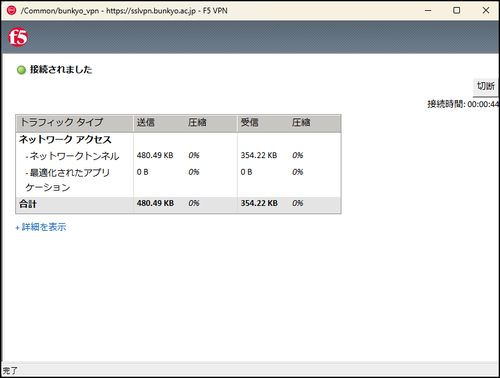Click the 切断 disconnect button
The image size is (500, 378).
coord(486,86)
